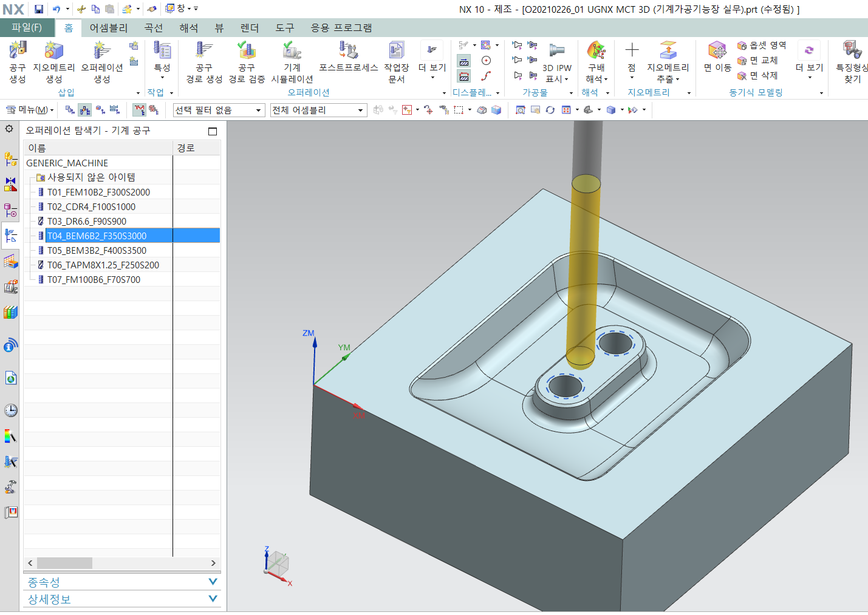
Task: Click resource bar settings gear icon
Action: pos(9,129)
